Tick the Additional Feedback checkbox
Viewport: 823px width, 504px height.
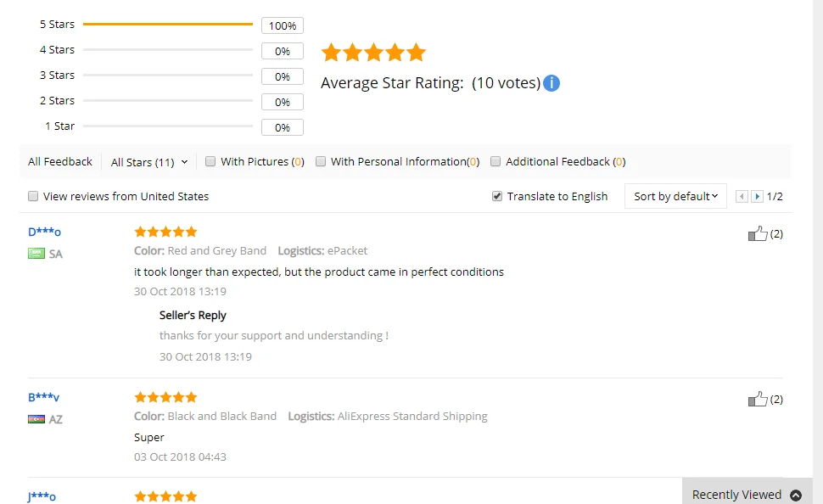[x=495, y=161]
